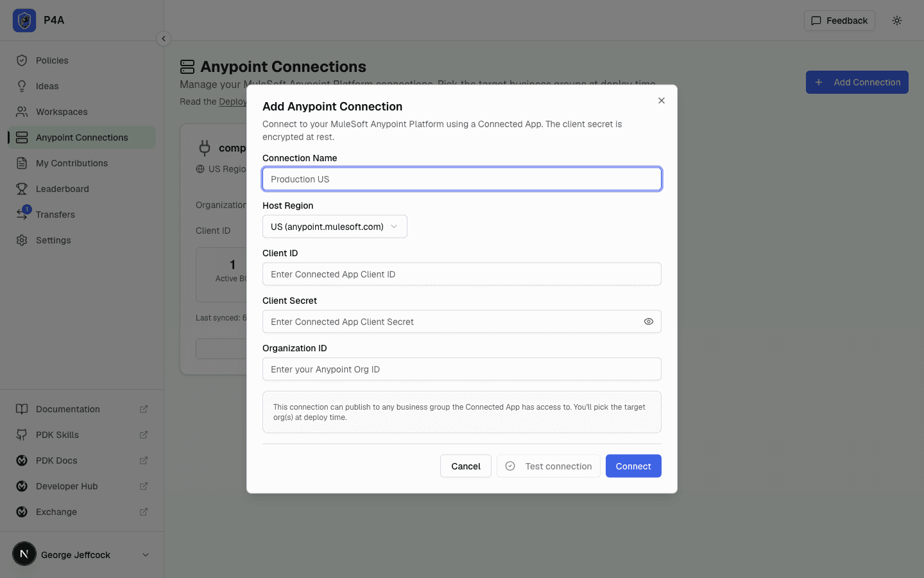Screen dimensions: 924x578
Task: Click the Transfers arrows icon with badge
Action: pyautogui.click(x=22, y=214)
